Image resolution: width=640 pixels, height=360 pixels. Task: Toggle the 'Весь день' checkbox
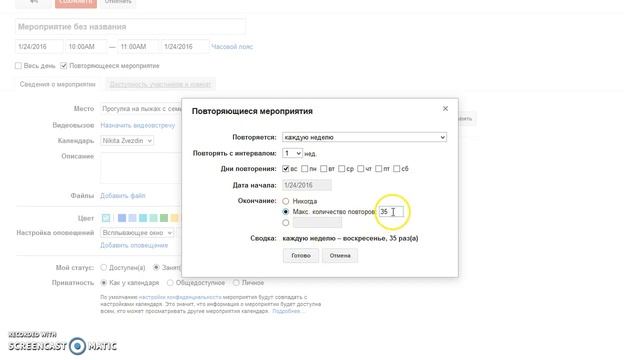(18, 66)
